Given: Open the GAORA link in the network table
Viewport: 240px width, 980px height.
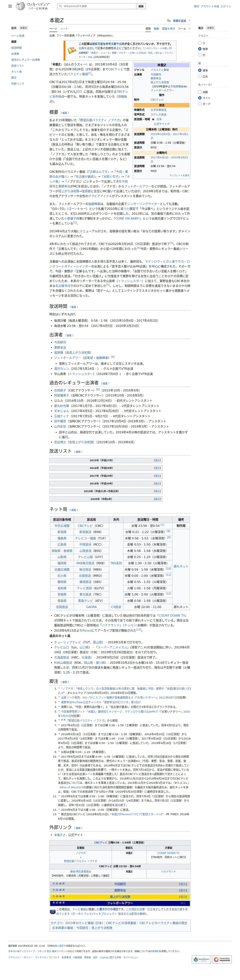Looking at the screenshot, I should 91,607.
